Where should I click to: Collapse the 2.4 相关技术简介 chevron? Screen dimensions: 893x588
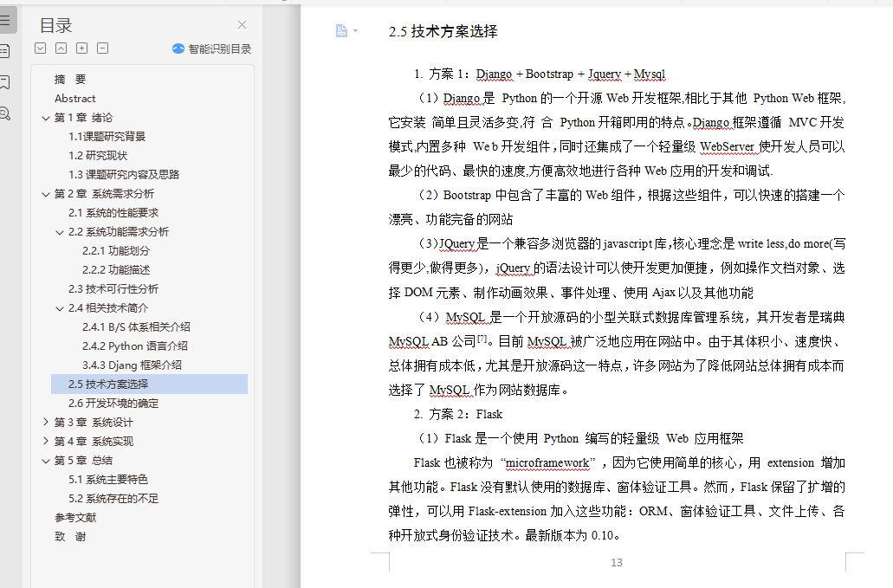coord(59,308)
